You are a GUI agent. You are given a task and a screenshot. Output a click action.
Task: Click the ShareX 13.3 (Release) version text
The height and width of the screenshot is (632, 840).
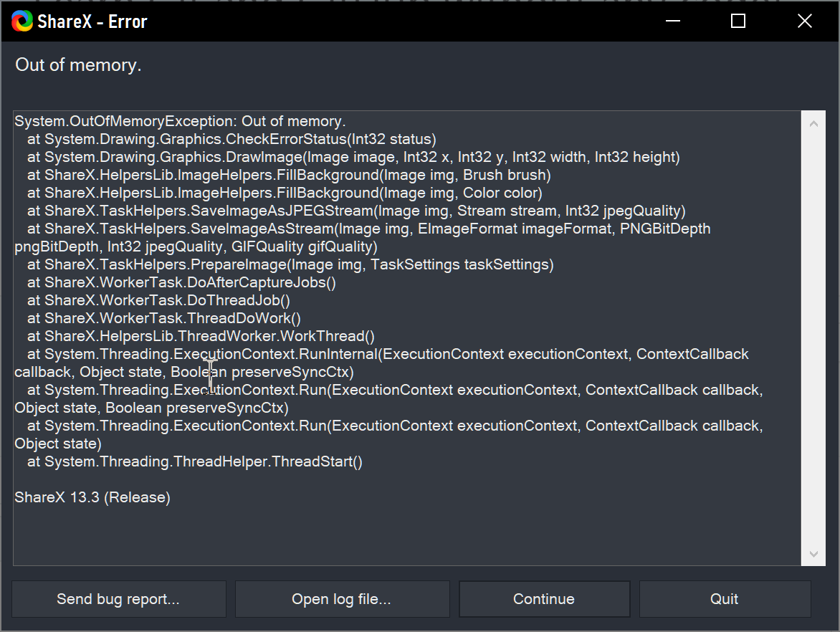[x=92, y=497]
